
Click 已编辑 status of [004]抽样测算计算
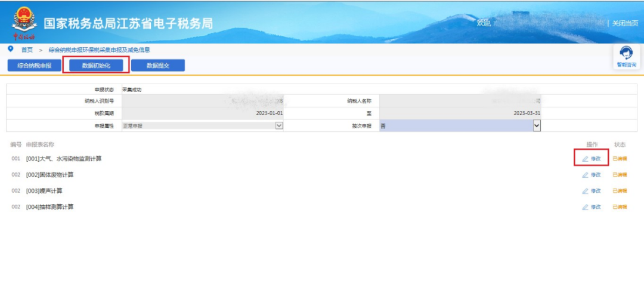620,207
